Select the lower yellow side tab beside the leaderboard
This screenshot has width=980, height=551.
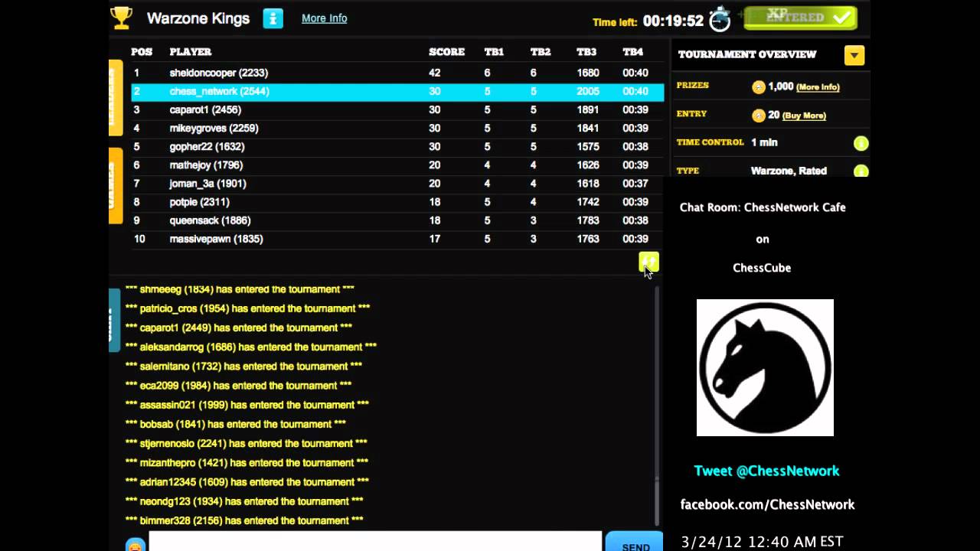pyautogui.click(x=116, y=186)
